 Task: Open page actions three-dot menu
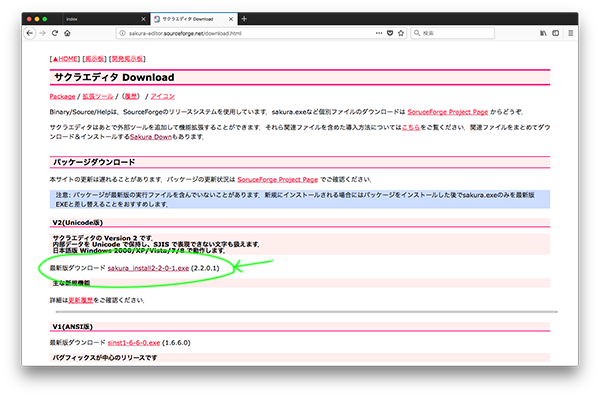click(379, 33)
